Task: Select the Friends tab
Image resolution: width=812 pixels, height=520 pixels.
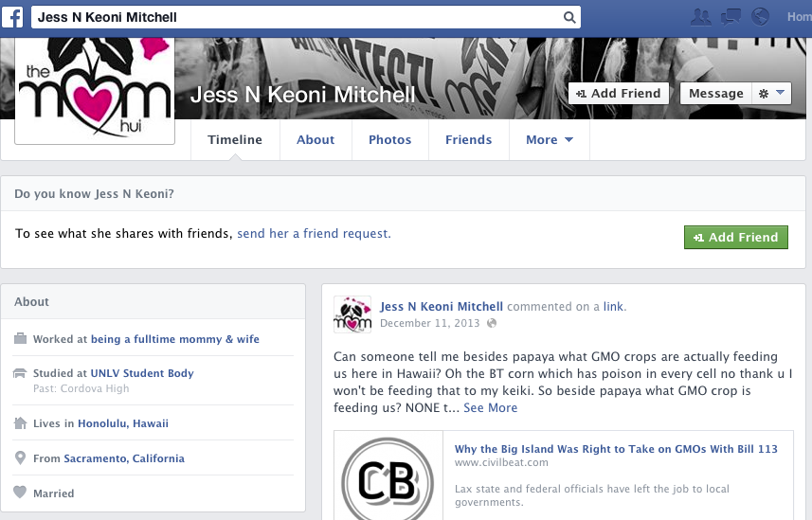Action: [469, 140]
